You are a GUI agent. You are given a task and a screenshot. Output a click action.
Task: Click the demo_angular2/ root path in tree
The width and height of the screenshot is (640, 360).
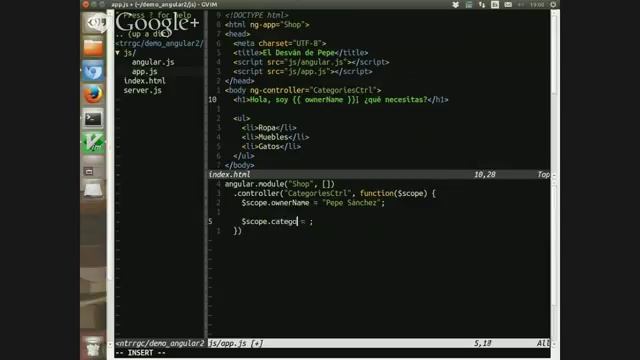pos(160,43)
